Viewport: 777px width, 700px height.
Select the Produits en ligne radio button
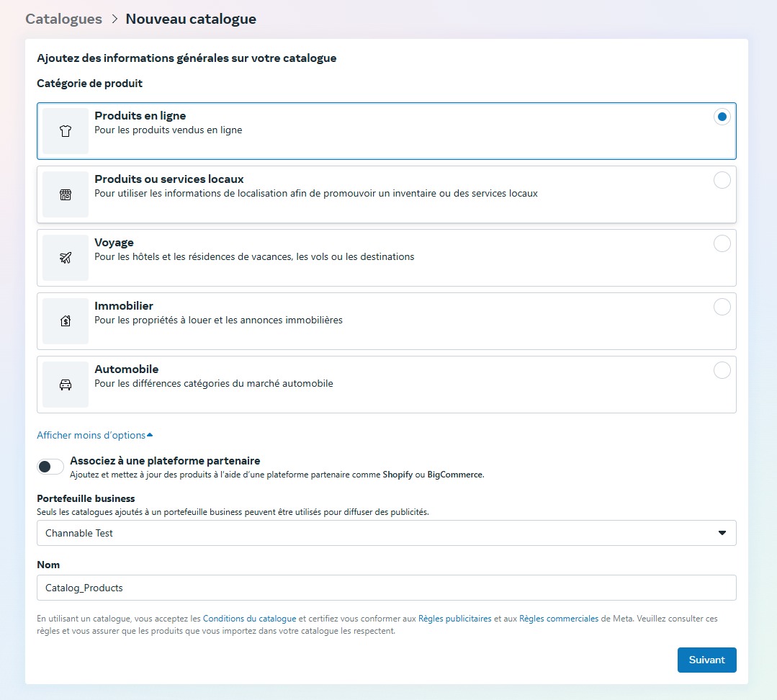722,117
